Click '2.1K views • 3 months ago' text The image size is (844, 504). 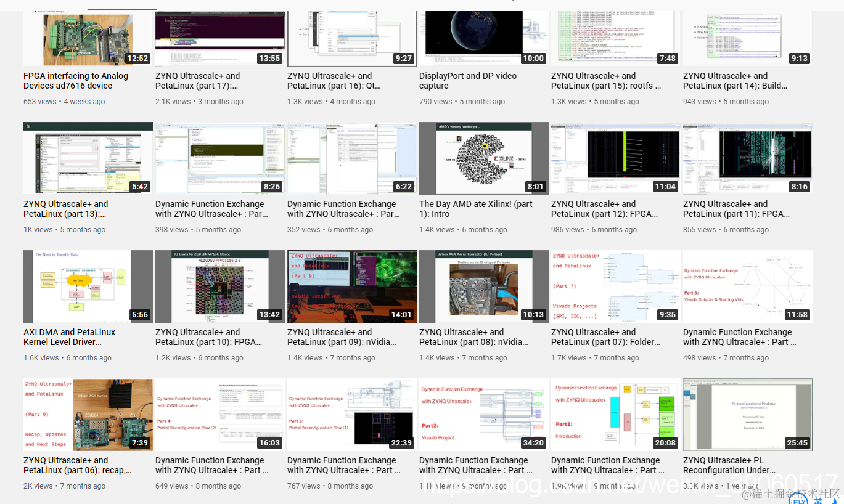pos(199,102)
